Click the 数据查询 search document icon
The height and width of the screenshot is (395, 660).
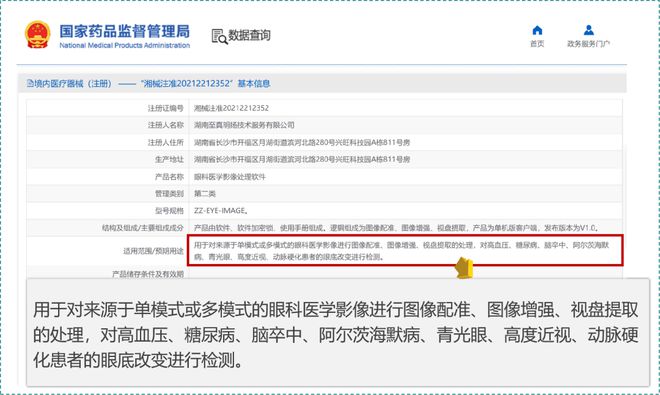pyautogui.click(x=219, y=36)
